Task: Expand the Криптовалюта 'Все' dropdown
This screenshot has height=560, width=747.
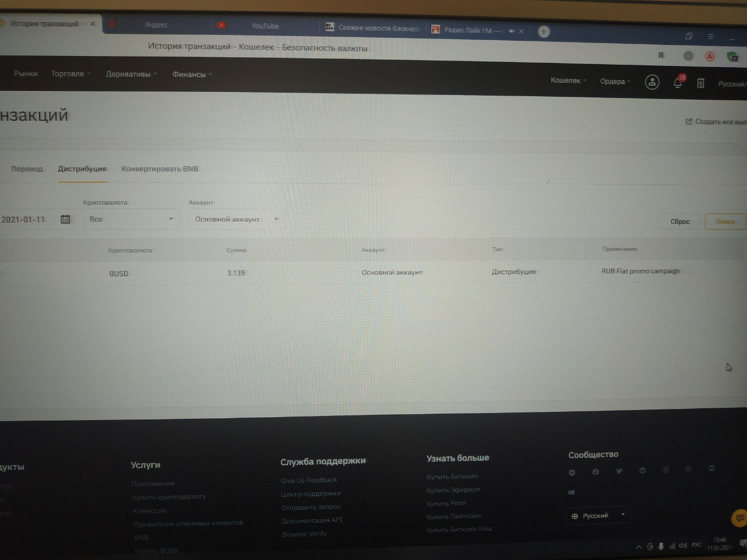Action: click(x=131, y=219)
